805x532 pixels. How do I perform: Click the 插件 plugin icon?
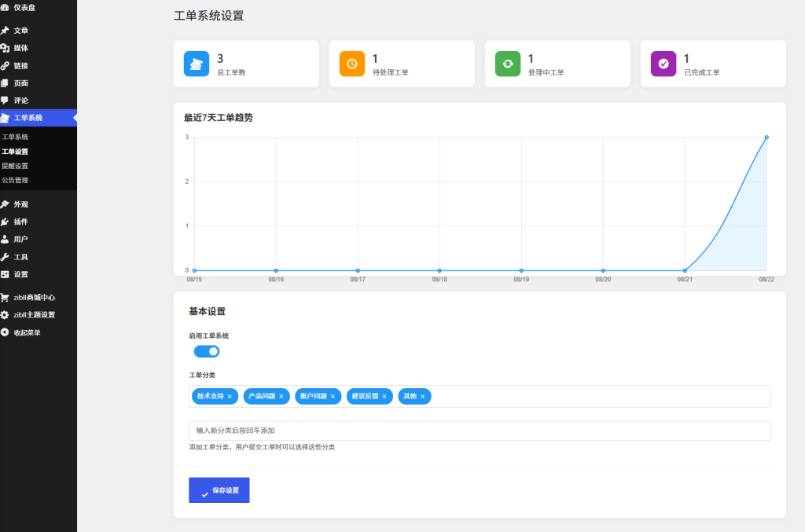tap(5, 222)
